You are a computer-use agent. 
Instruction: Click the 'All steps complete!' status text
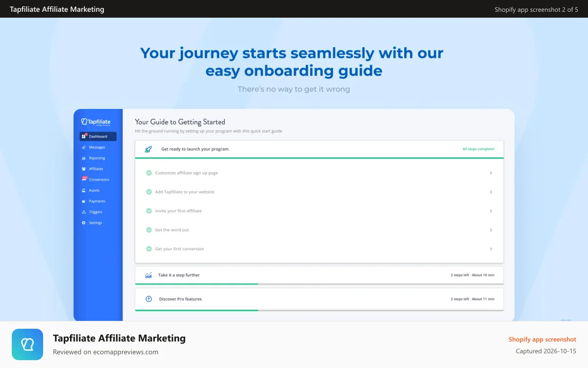[x=478, y=149]
